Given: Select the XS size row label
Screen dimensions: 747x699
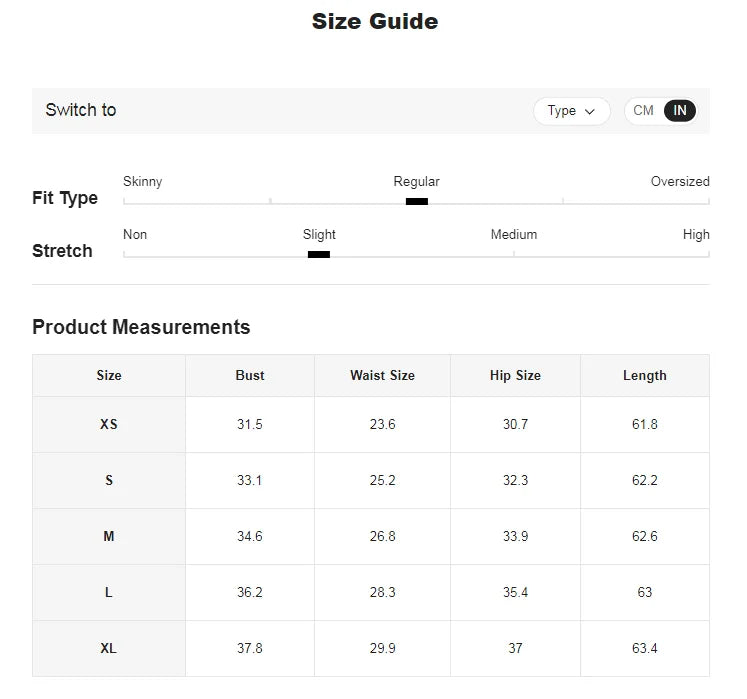Looking at the screenshot, I should 109,425.
